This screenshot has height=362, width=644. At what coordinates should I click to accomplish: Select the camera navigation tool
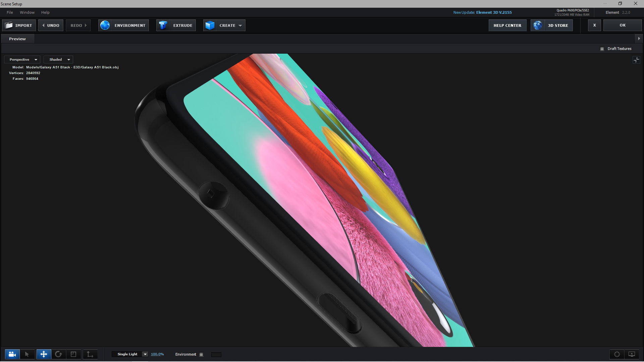coord(12,354)
